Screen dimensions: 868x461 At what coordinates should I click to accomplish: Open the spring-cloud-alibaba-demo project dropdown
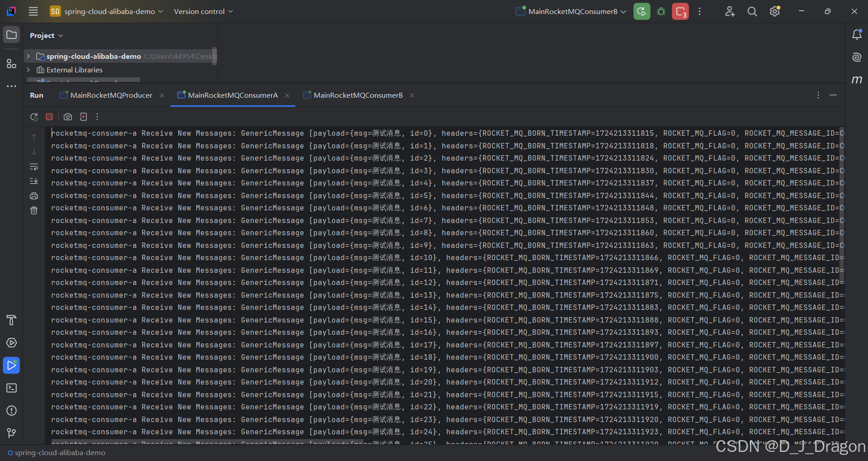tap(106, 11)
